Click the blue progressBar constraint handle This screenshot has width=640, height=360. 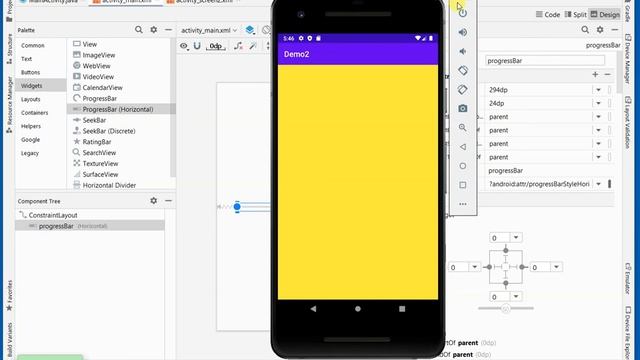coord(237,207)
